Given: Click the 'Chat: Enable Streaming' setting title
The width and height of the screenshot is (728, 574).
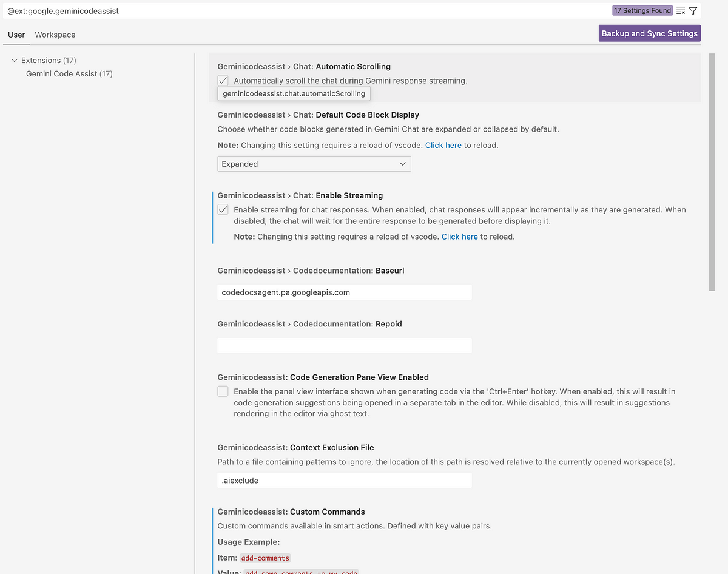Looking at the screenshot, I should 300,195.
